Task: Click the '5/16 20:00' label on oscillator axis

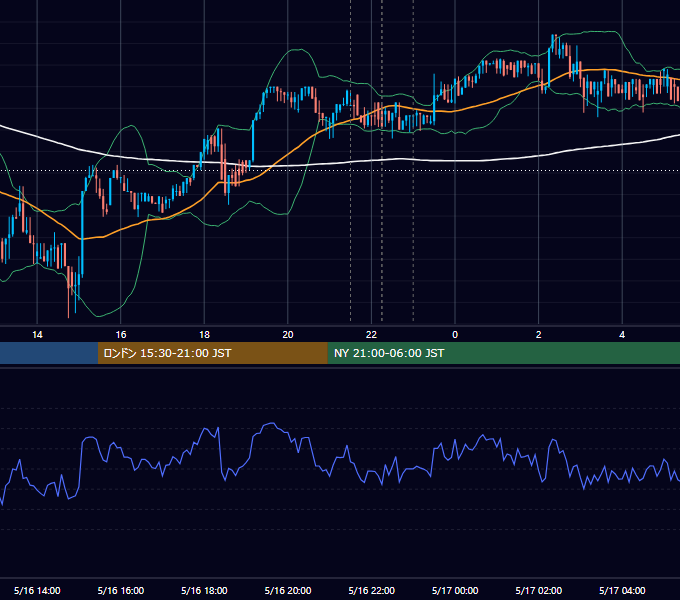Action: [x=288, y=590]
